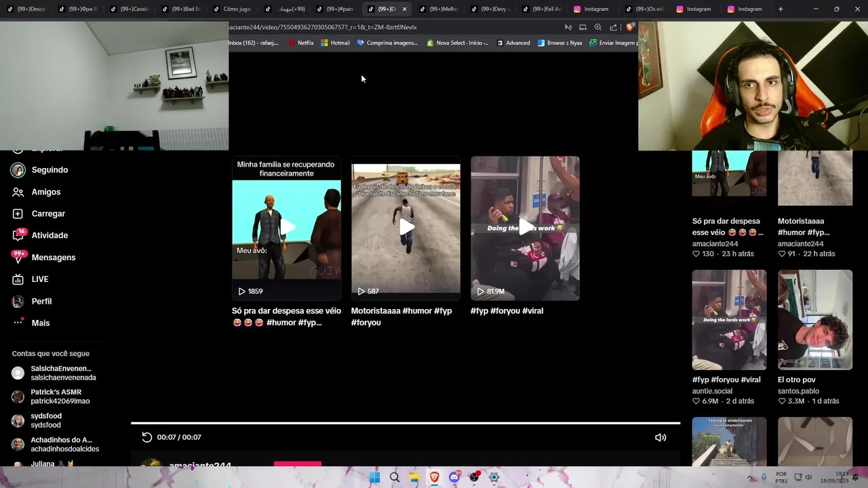Screen dimensions: 868x488
Task: Switch to the '(99+)Cavalc' browser tab
Action: (129, 9)
